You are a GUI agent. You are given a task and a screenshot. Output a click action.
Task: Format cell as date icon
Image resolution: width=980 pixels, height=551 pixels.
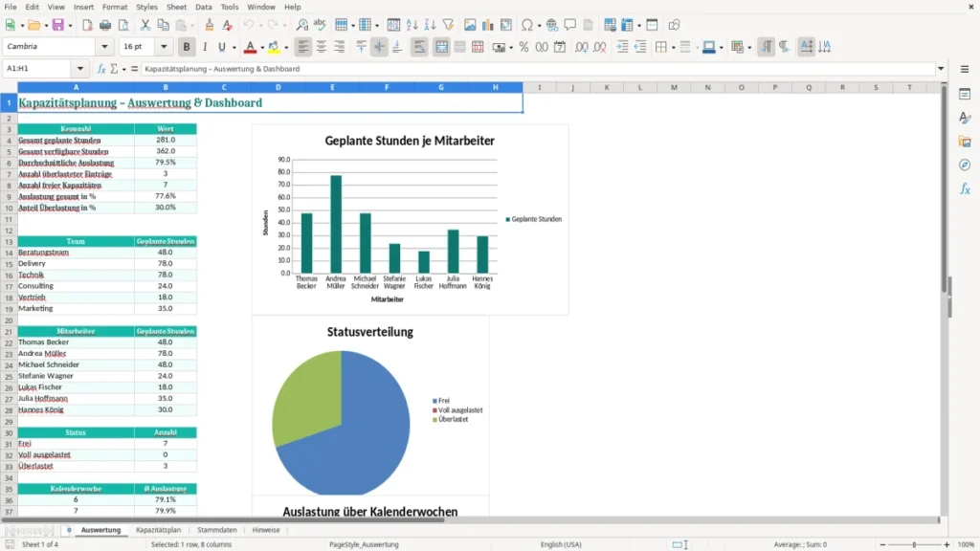point(560,47)
